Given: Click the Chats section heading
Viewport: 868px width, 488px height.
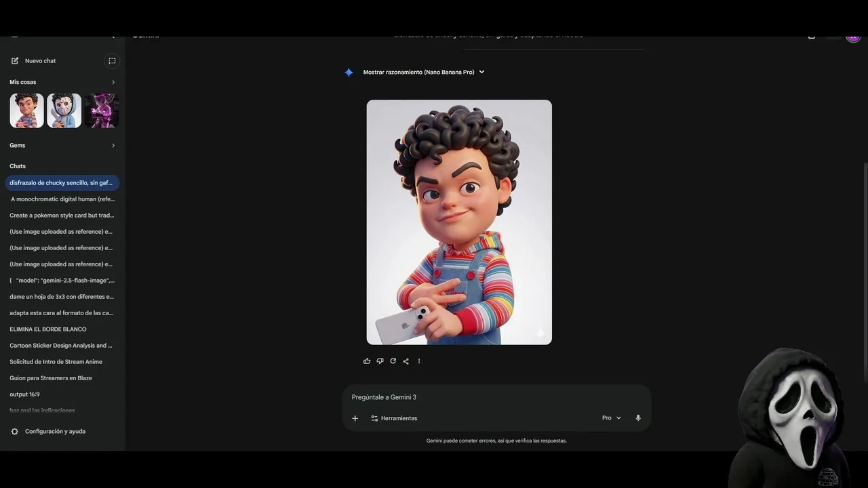Looking at the screenshot, I should point(18,166).
